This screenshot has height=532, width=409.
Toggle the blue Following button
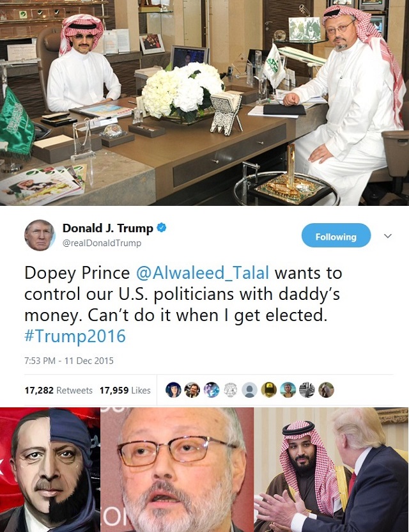(x=336, y=235)
